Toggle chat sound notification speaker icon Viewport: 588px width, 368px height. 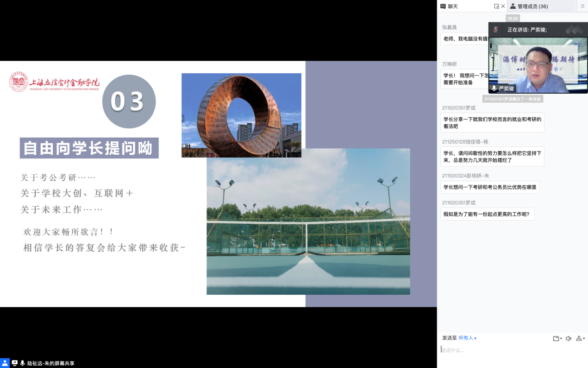click(569, 338)
